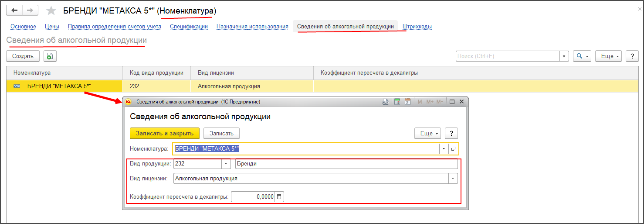Switch to the Цены tab
The image size is (644, 224).
[x=52, y=27]
